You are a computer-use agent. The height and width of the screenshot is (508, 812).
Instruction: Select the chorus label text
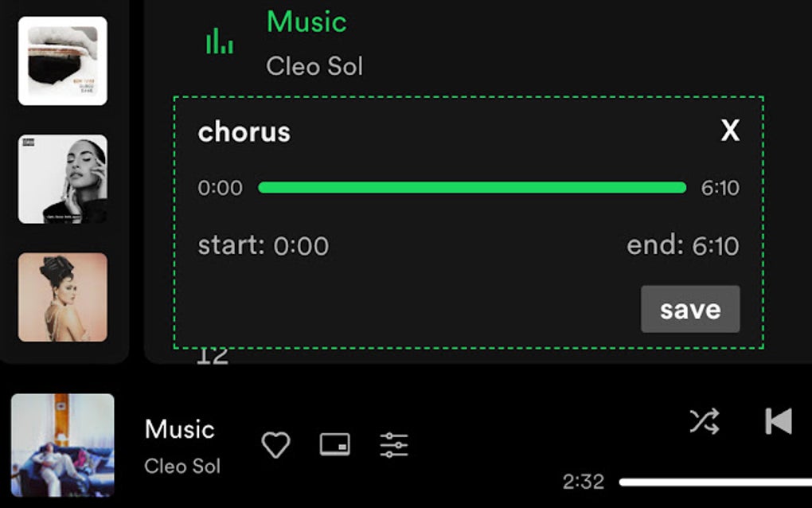[x=243, y=132]
